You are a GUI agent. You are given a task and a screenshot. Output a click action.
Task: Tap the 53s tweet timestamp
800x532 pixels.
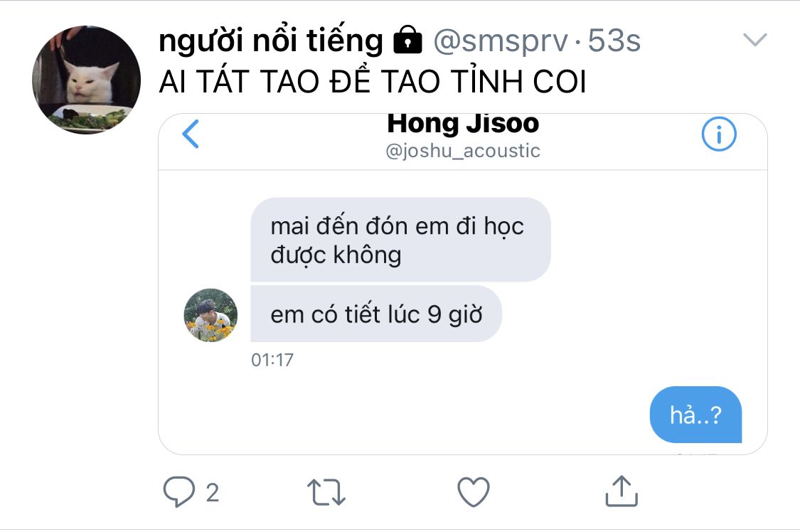[614, 41]
